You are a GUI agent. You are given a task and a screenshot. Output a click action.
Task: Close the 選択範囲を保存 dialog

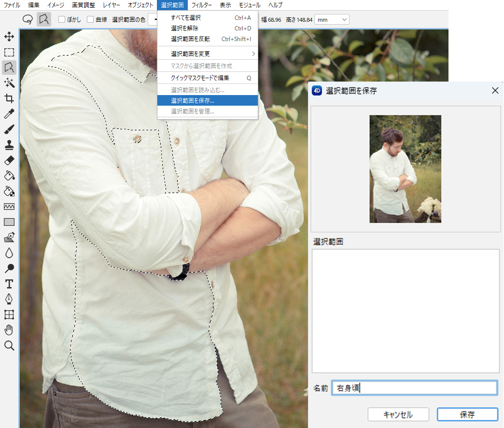[495, 91]
